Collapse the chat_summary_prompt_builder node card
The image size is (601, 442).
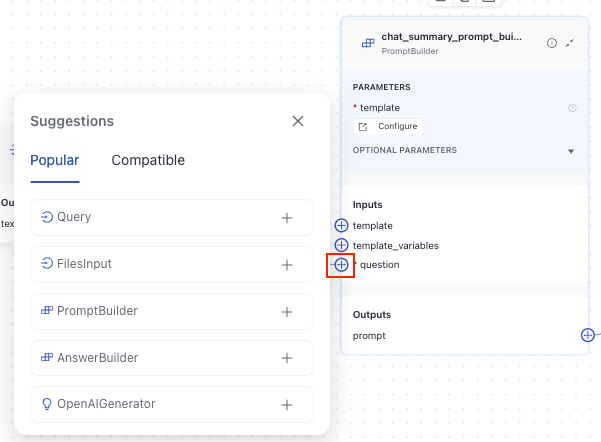[570, 43]
